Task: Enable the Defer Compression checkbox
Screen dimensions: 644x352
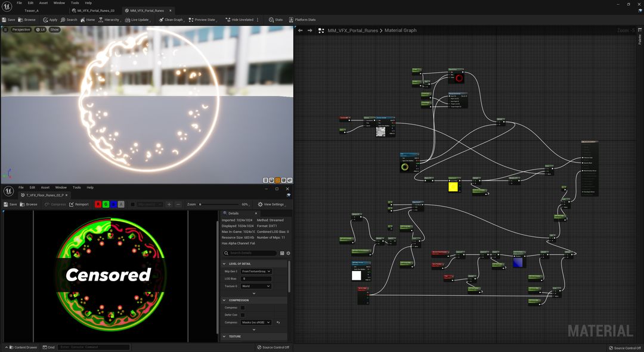Action: tap(243, 314)
